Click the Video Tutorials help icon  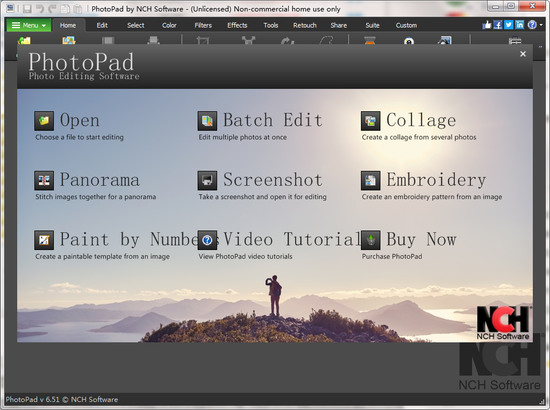[207, 240]
